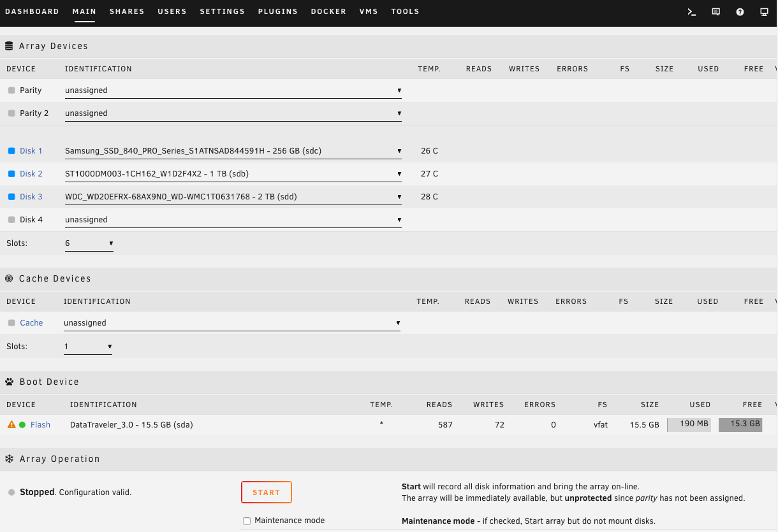Switch to the Dashboard tab
The width and height of the screenshot is (778, 532).
32,11
